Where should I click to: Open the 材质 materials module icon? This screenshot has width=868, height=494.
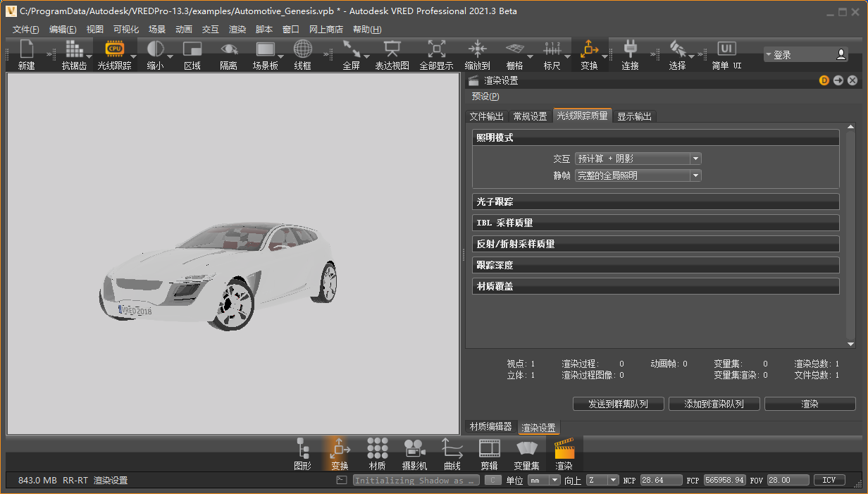coord(377,448)
